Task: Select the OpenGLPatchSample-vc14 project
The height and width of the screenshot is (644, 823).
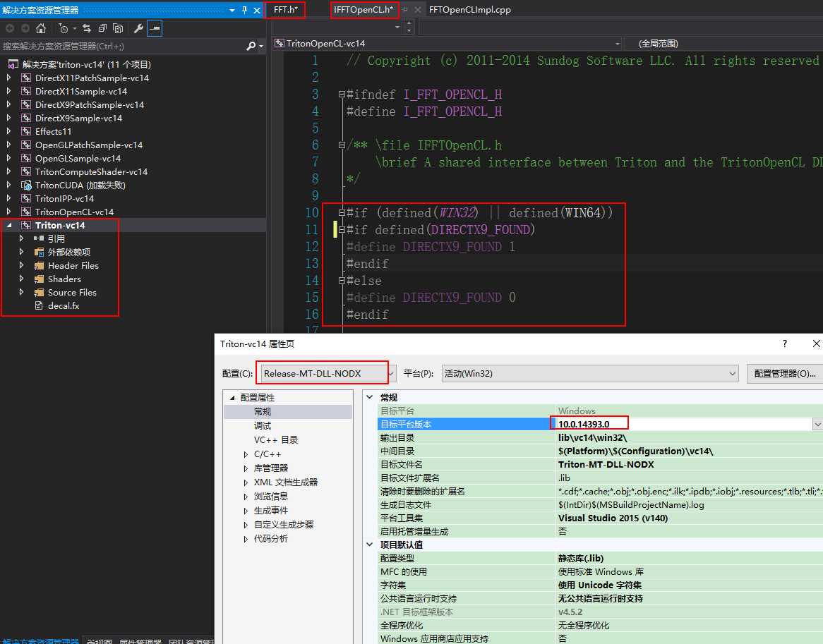Action: (89, 145)
